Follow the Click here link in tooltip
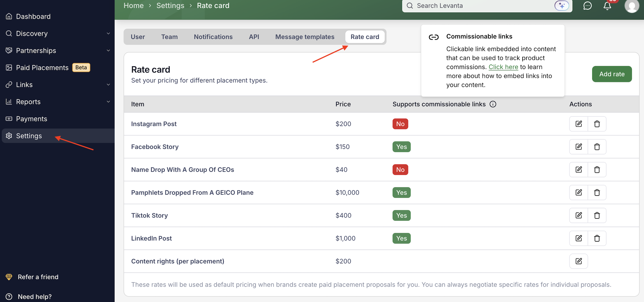The width and height of the screenshot is (644, 302). pyautogui.click(x=503, y=67)
